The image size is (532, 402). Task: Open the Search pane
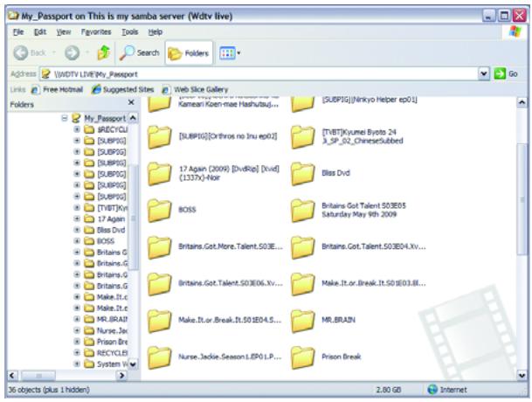[x=140, y=53]
